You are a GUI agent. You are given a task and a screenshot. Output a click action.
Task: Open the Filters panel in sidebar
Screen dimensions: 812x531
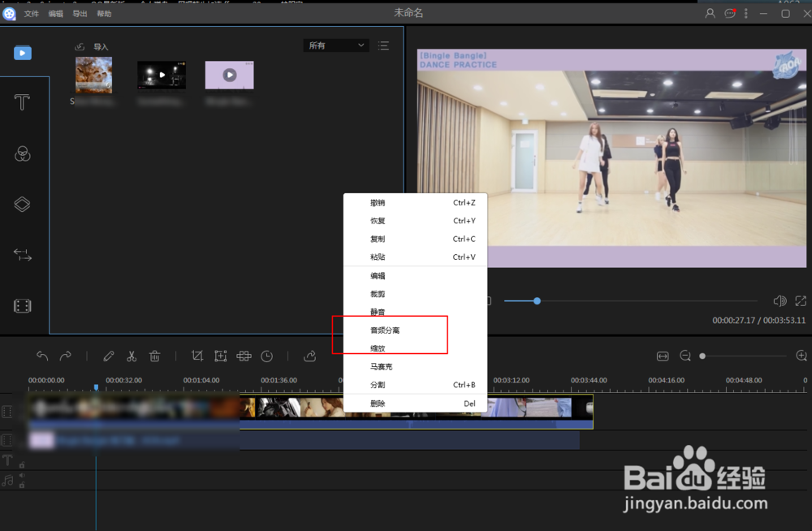(x=22, y=154)
